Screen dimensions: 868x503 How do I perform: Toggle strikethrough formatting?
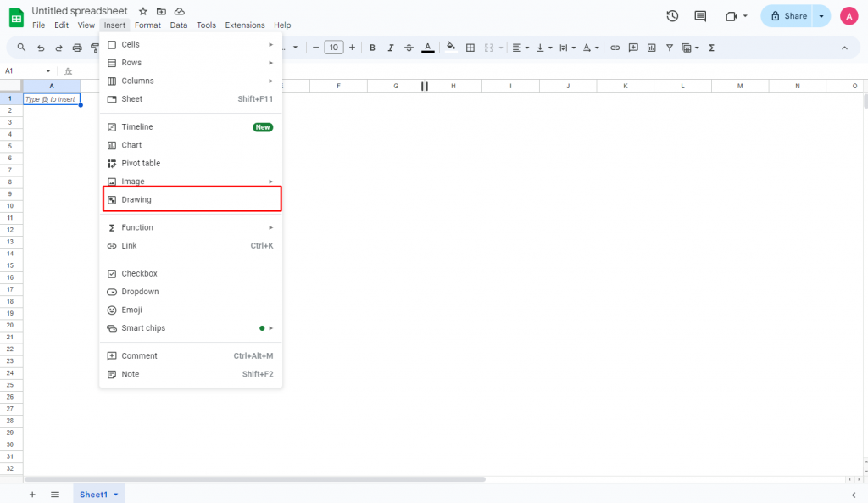click(x=409, y=48)
